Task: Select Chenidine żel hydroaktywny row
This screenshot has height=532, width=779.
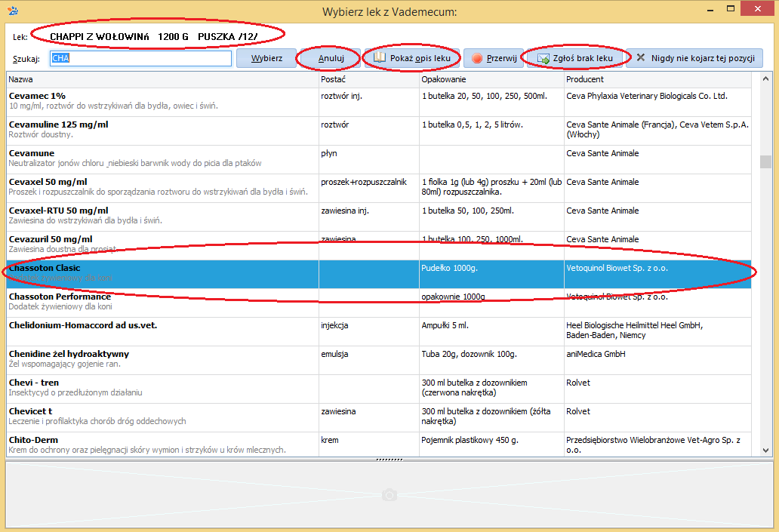Action: coord(379,360)
